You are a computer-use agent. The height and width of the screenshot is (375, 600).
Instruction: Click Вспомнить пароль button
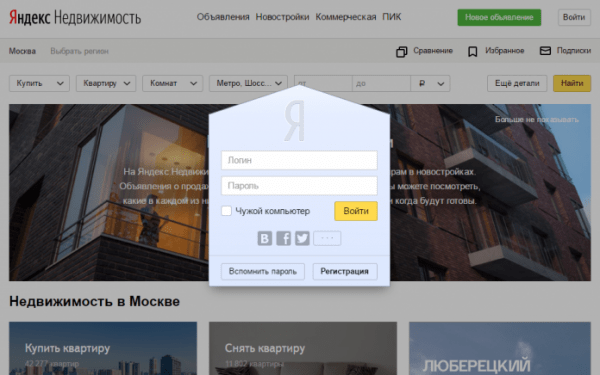[x=263, y=271]
